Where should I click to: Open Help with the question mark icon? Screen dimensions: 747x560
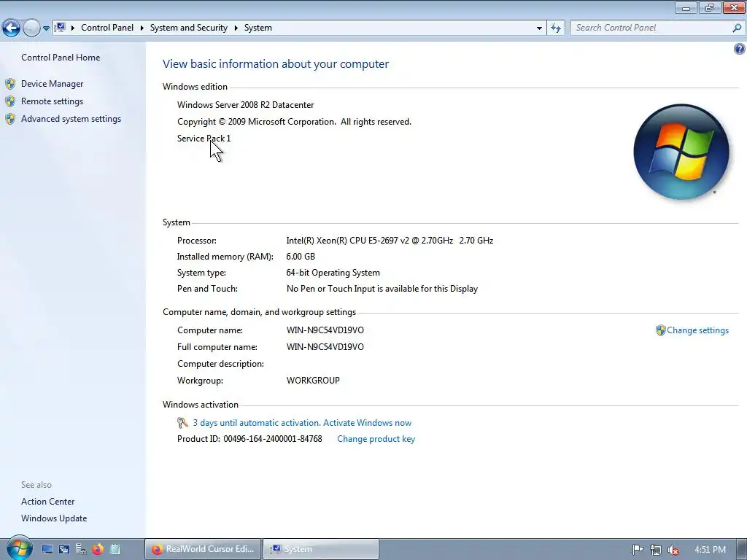[740, 49]
